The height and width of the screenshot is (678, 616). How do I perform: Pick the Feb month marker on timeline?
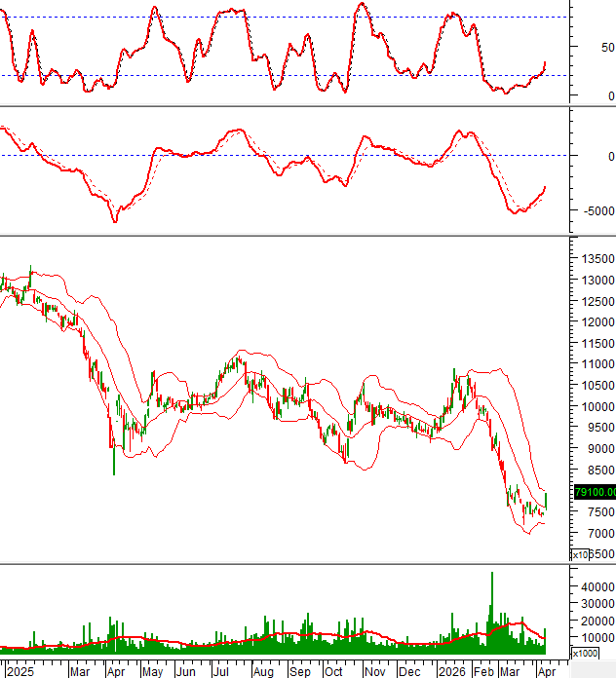[x=484, y=671]
